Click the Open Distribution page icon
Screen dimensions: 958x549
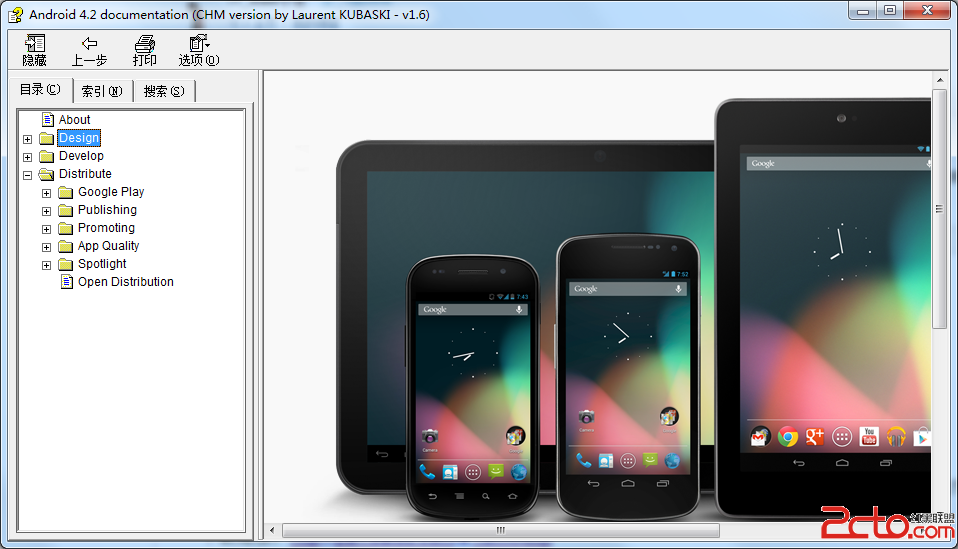click(67, 282)
